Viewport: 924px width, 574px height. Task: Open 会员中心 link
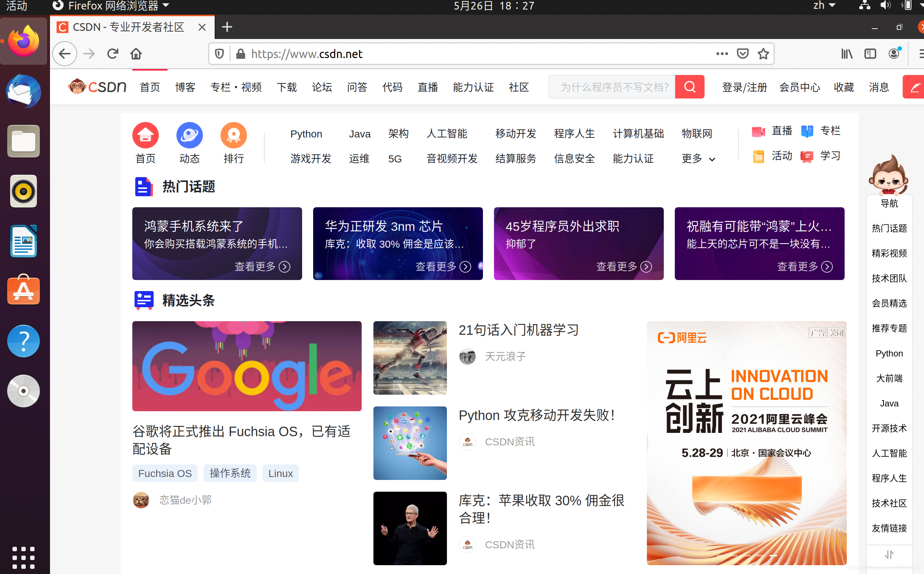pyautogui.click(x=799, y=87)
